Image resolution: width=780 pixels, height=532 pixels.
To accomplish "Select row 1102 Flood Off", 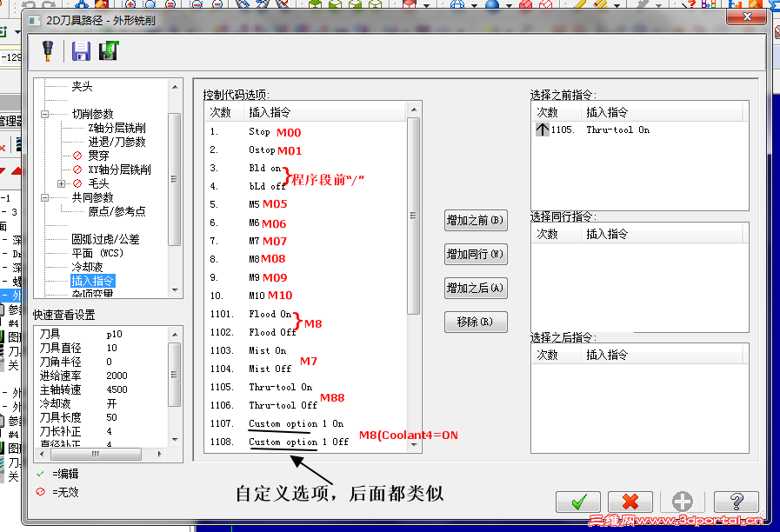I will pos(305,332).
